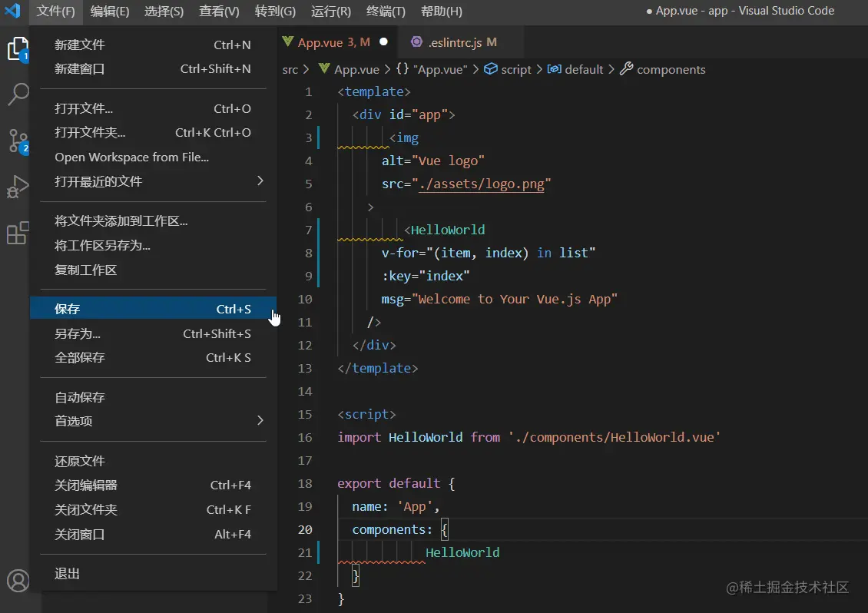Choose 新建窗口 menu entry
This screenshot has height=613, width=868.
[x=154, y=68]
